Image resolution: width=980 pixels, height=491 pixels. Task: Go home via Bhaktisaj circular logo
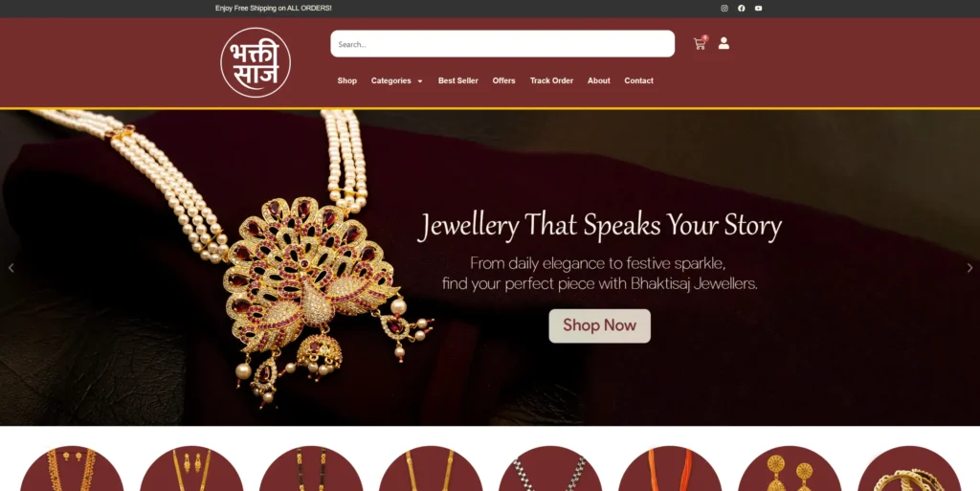(x=256, y=62)
